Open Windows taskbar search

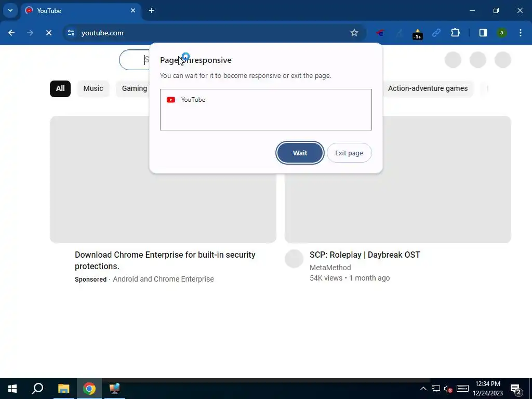(x=37, y=389)
